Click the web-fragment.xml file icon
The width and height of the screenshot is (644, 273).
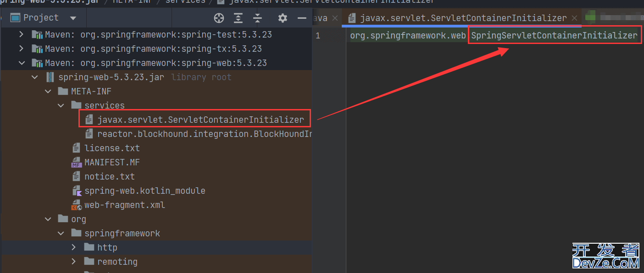tap(76, 205)
